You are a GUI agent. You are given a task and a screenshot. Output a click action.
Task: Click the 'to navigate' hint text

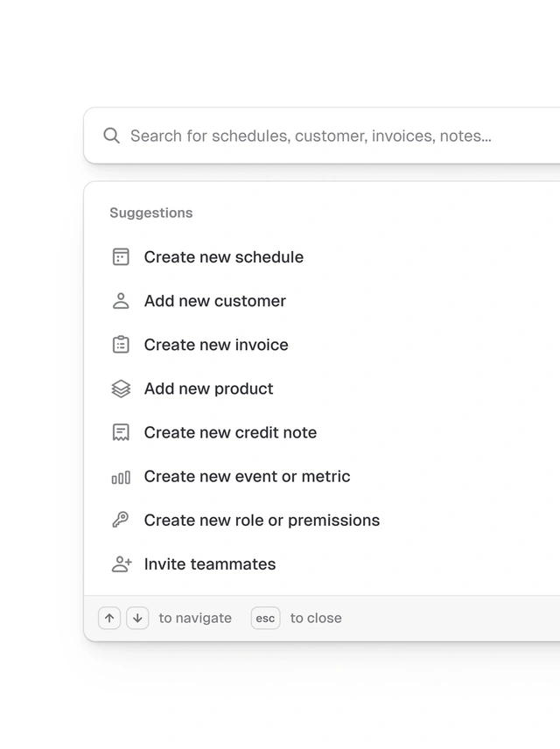pos(195,618)
